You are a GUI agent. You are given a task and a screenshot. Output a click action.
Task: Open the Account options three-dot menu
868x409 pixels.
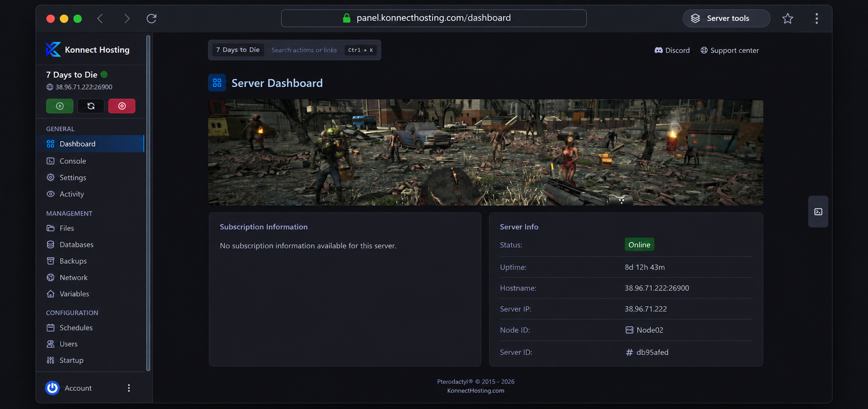click(x=129, y=388)
